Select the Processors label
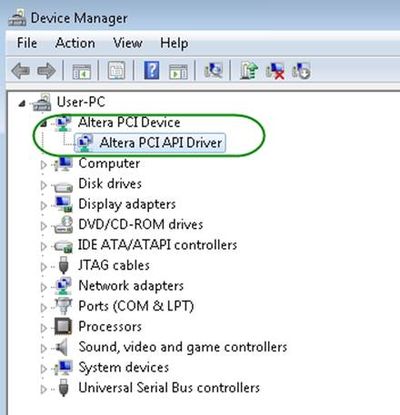The width and height of the screenshot is (400, 415). pyautogui.click(x=110, y=326)
